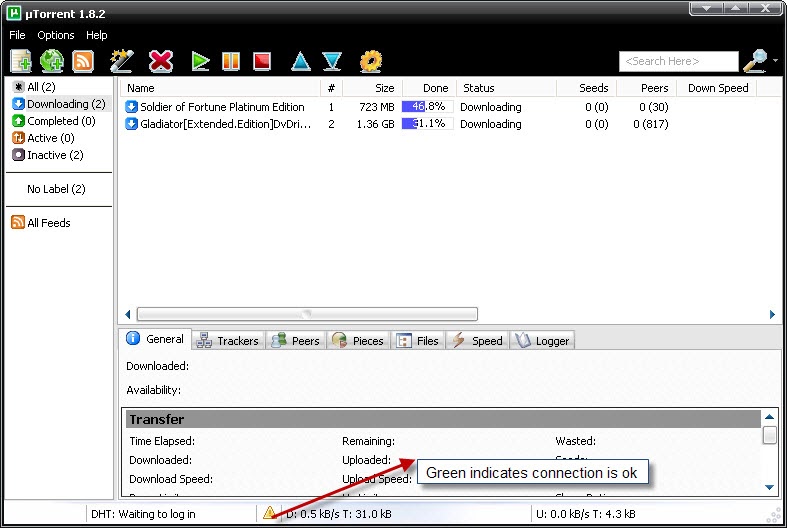Open Preferences gear icon
This screenshot has width=787, height=528.
tap(371, 61)
